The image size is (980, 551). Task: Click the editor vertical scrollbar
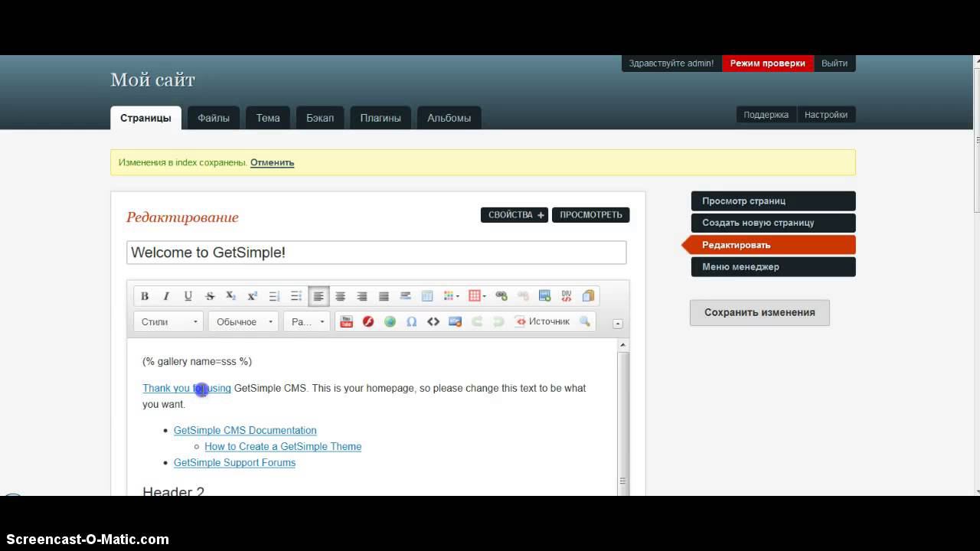tap(623, 417)
